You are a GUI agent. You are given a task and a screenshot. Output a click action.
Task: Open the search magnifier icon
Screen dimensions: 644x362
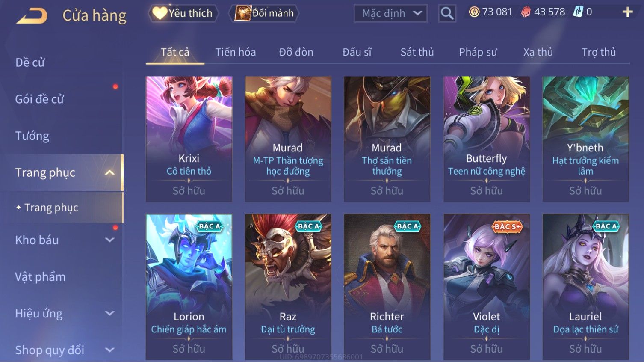click(x=447, y=13)
